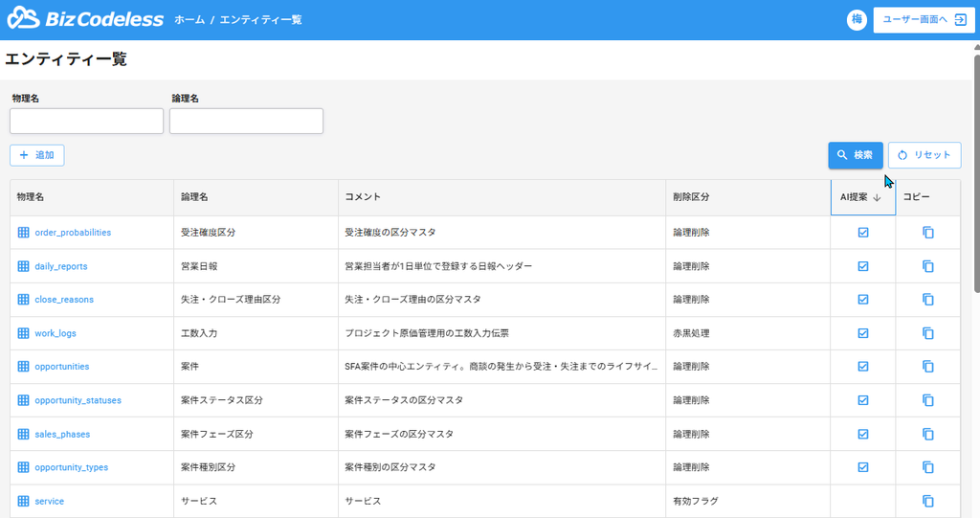Go to ホーム breadcrumb
The width and height of the screenshot is (980, 518).
(x=189, y=20)
